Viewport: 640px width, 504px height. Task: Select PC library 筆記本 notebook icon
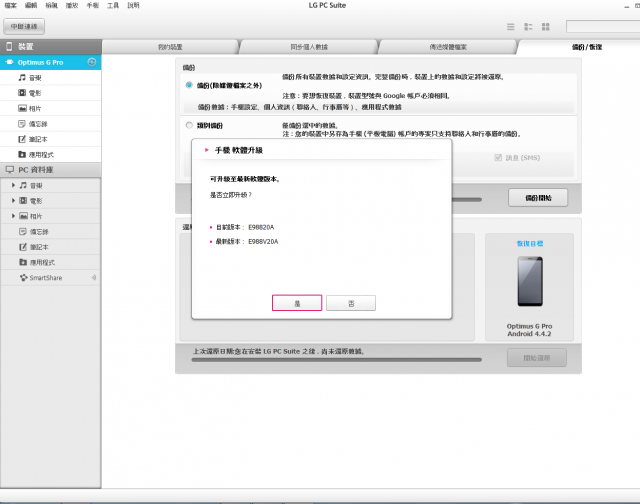(23, 247)
